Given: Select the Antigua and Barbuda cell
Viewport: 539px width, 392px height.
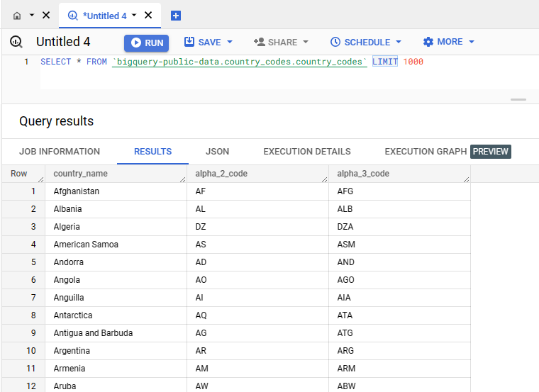Looking at the screenshot, I should [116, 333].
